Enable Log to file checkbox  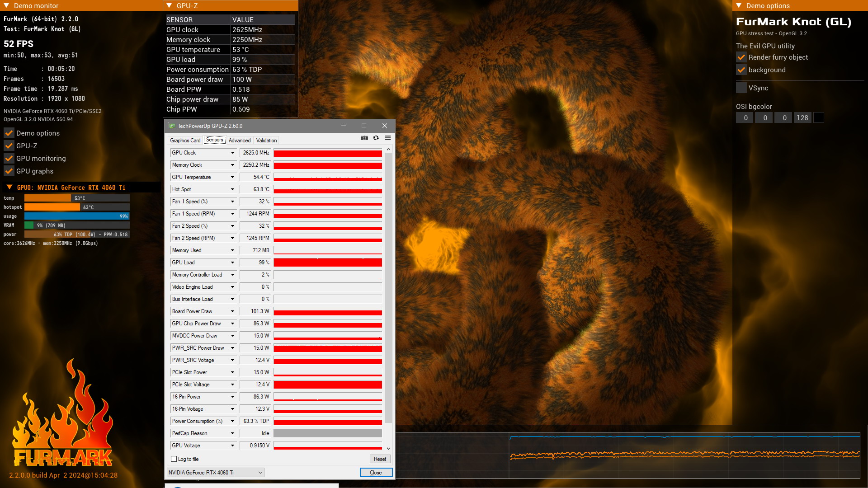[174, 459]
